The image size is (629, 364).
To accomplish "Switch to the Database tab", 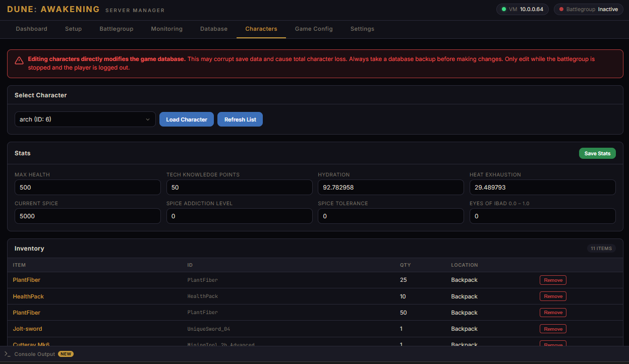I will click(214, 29).
